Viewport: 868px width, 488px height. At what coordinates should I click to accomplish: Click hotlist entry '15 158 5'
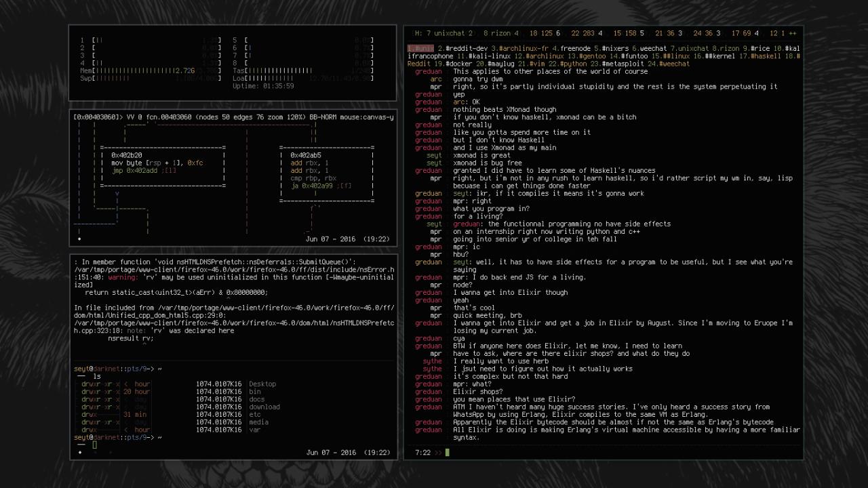point(629,33)
